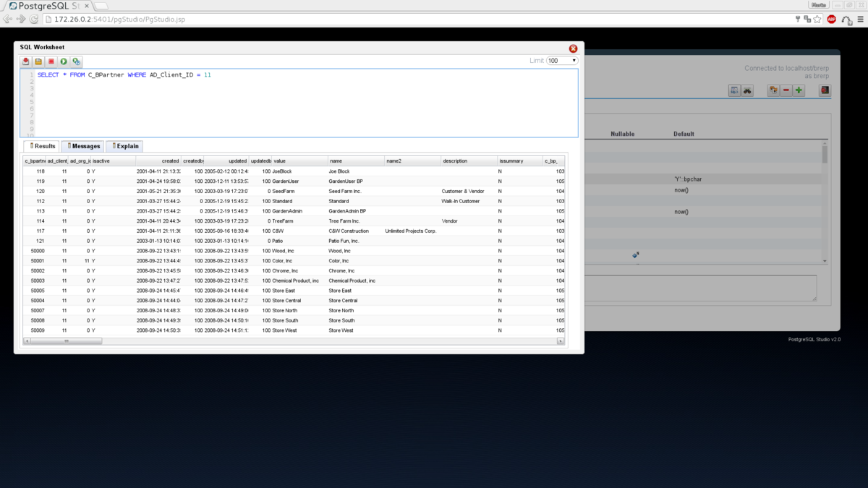Click the open file folder icon in worksheet toolbar
Screen dimensions: 868x488
coord(39,61)
